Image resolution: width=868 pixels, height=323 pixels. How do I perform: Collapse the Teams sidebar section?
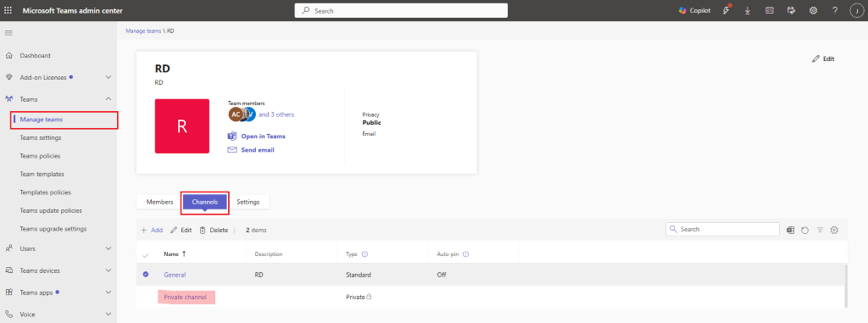tap(108, 99)
